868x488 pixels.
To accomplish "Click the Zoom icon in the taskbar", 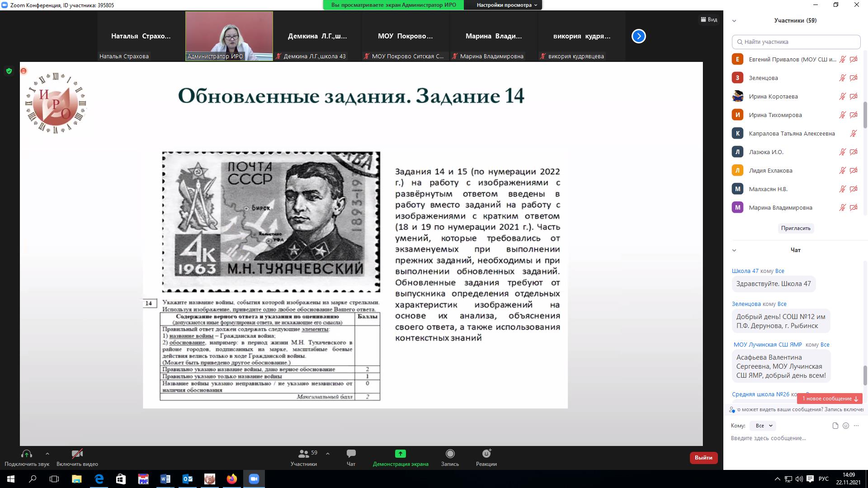I will (254, 479).
